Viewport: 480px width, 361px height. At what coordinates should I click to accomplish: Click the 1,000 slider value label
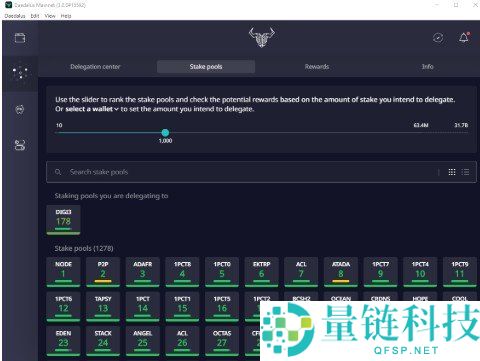click(165, 141)
